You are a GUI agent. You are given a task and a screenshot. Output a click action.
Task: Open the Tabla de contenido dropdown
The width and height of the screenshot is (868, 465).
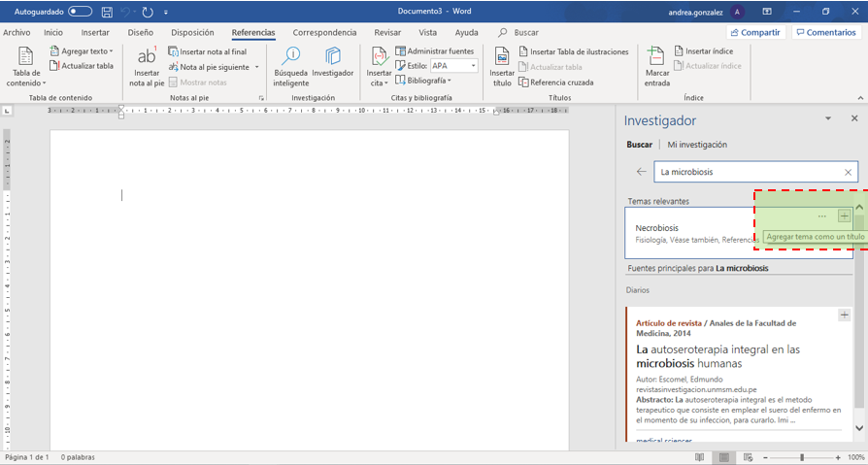point(26,67)
